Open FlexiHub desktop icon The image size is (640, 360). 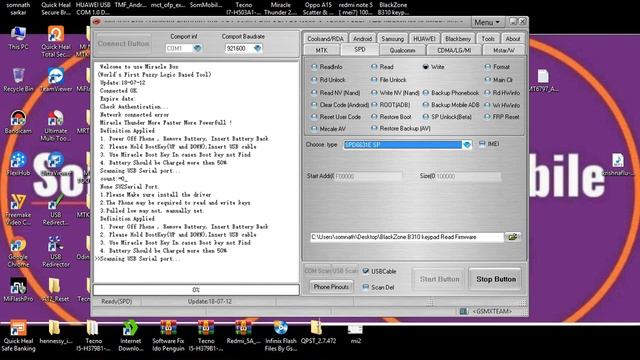coord(18,164)
